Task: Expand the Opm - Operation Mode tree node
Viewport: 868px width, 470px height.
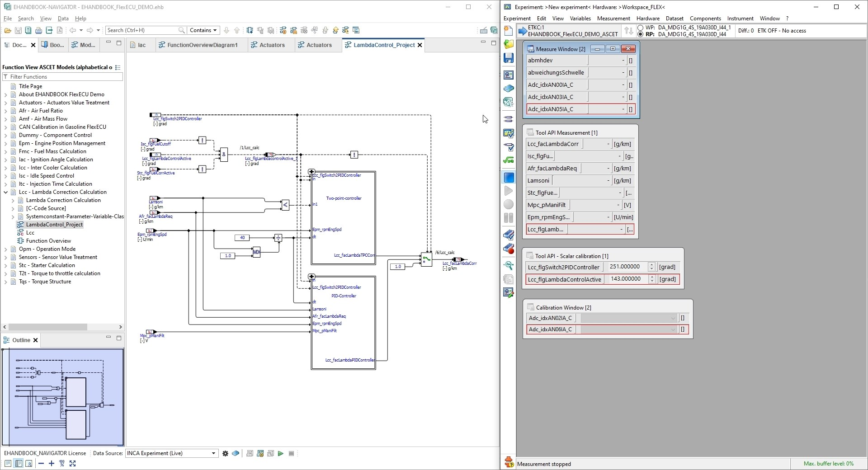Action: point(6,249)
